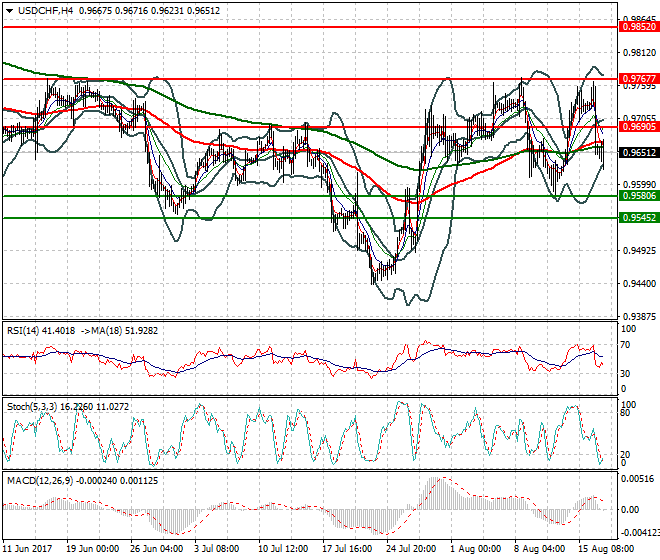
Task: Click the 15 Aug 08:00 time axis label
Action: [606, 549]
